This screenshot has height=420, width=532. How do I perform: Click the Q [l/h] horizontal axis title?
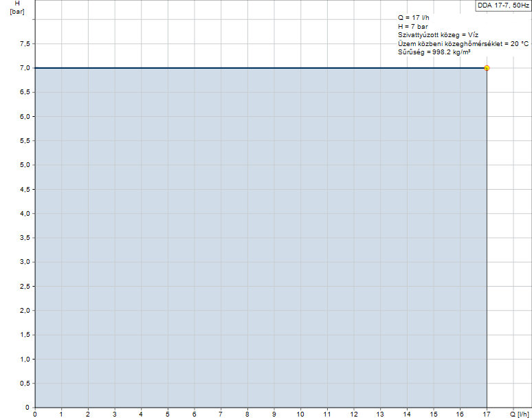[519, 415]
